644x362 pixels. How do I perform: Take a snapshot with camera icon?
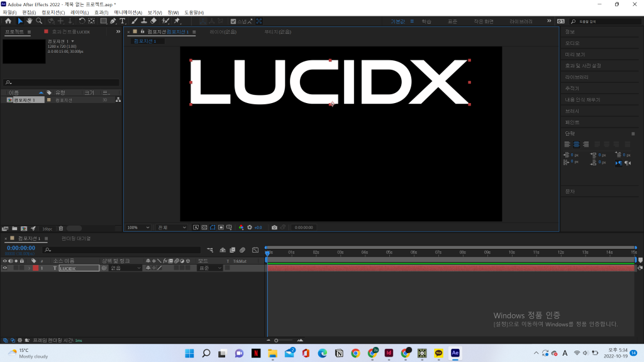click(x=274, y=228)
